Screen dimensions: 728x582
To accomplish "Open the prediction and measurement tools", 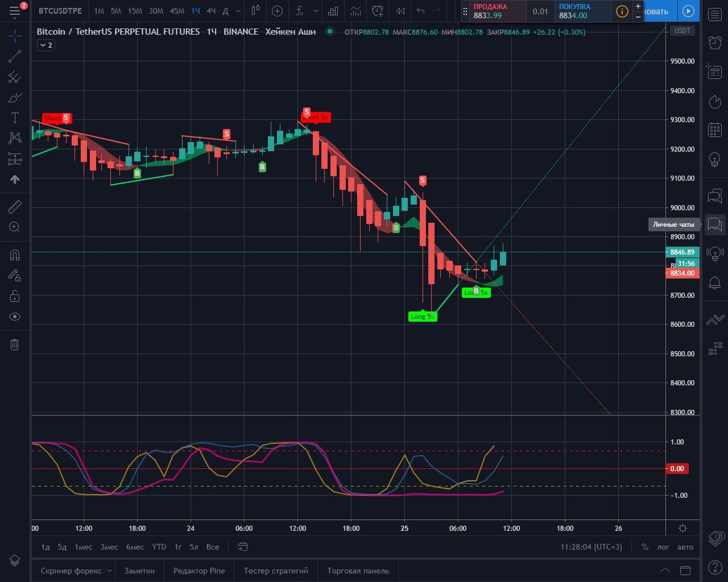I will [15, 159].
